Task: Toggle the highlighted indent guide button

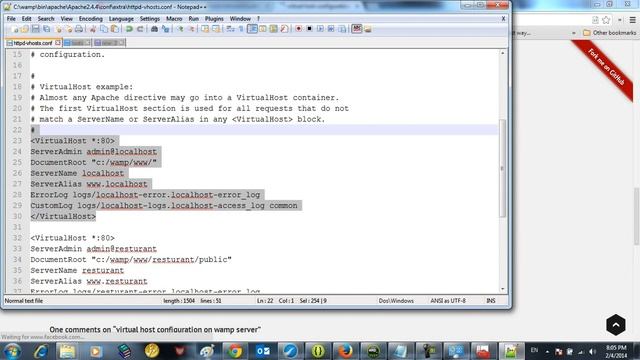Action: point(252,29)
